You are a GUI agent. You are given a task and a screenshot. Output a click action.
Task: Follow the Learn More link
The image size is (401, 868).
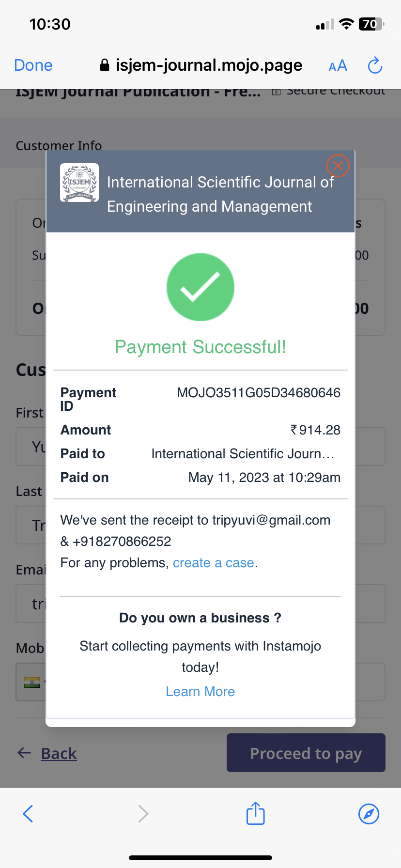(x=200, y=692)
